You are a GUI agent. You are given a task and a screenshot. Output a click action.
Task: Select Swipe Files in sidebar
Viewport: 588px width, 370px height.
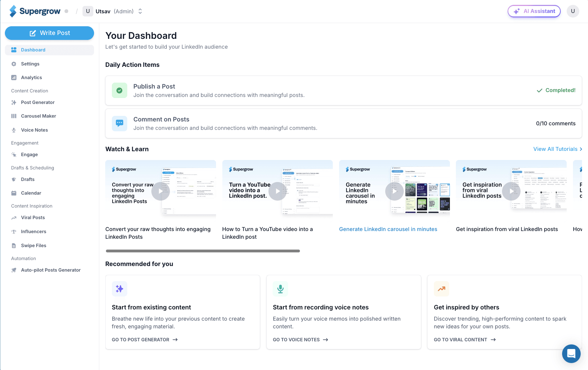(x=49, y=246)
